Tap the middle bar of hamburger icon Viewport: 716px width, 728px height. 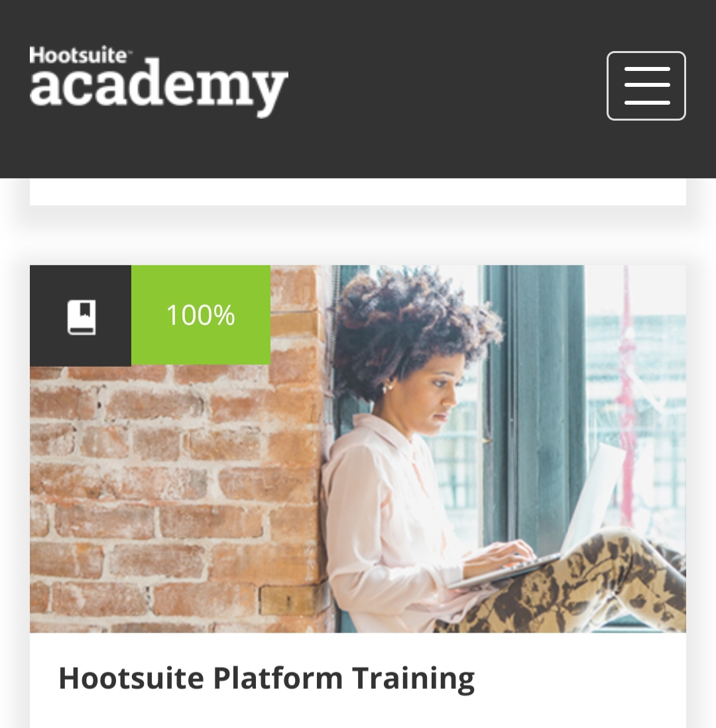pos(647,85)
